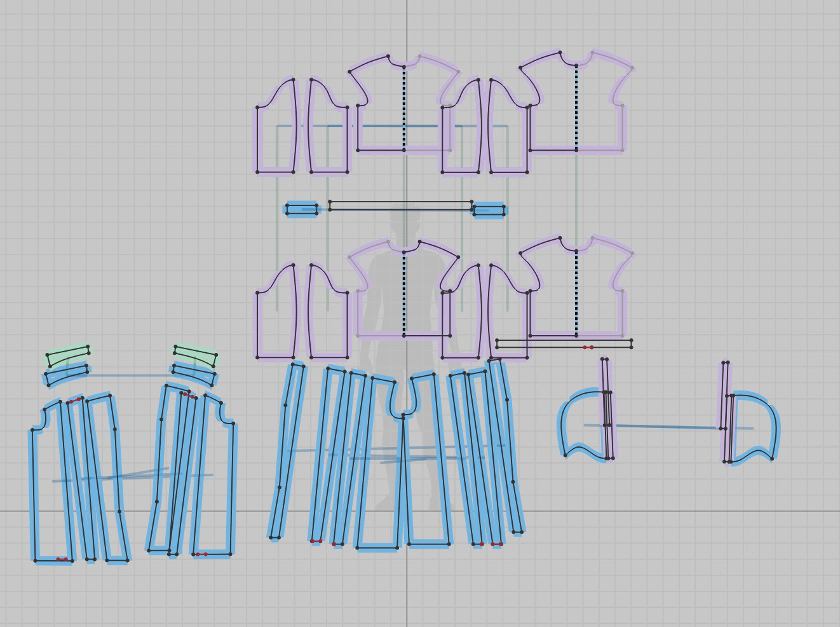Click the small blue rectangle left of the long strip
The image size is (840, 627).
302,209
